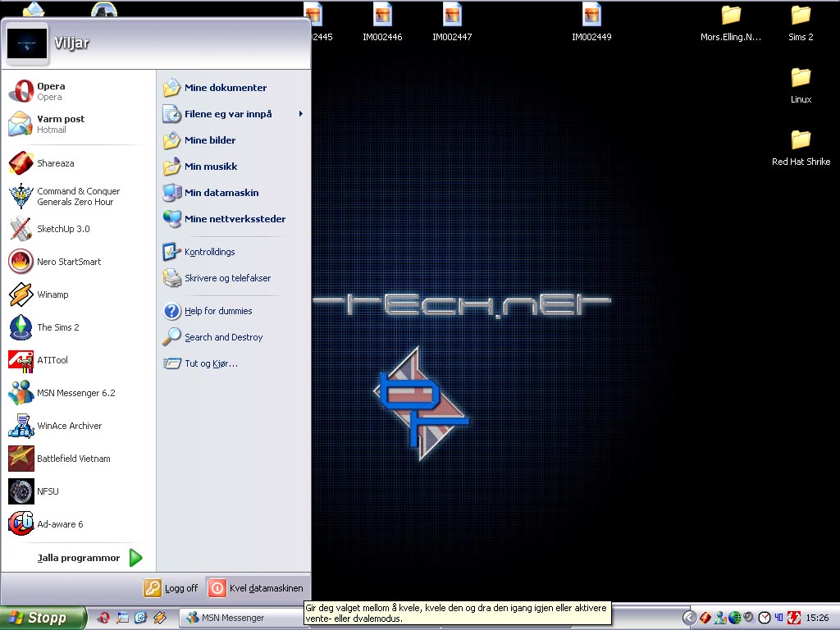This screenshot has height=630, width=840.
Task: Open Mine dokumenter folder
Action: [234, 87]
